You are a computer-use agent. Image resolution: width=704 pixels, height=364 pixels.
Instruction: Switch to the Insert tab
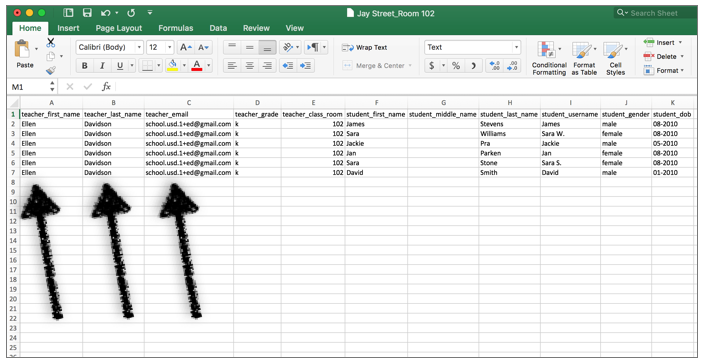(x=68, y=28)
